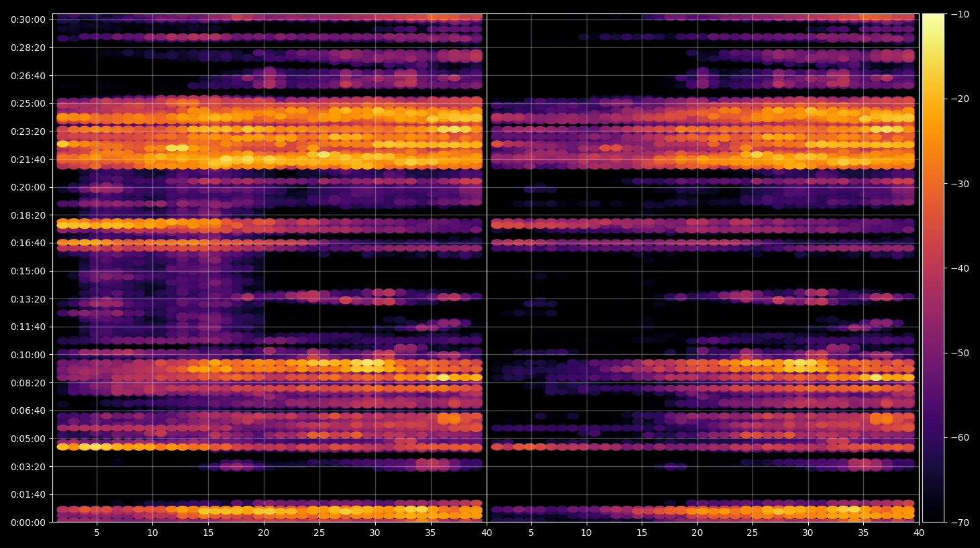
Task: Select the 0:23:20 y-axis tick label
Action: tap(28, 131)
